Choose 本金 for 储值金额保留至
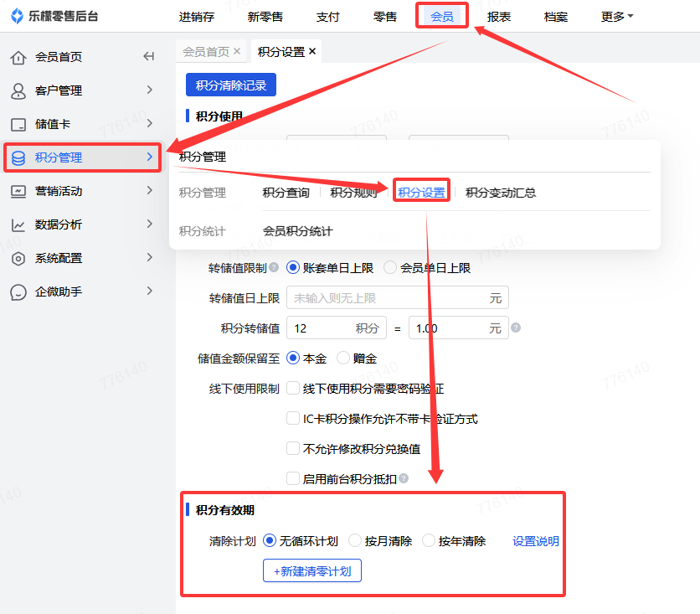Screen dimensions: 700x614 pos(293,358)
